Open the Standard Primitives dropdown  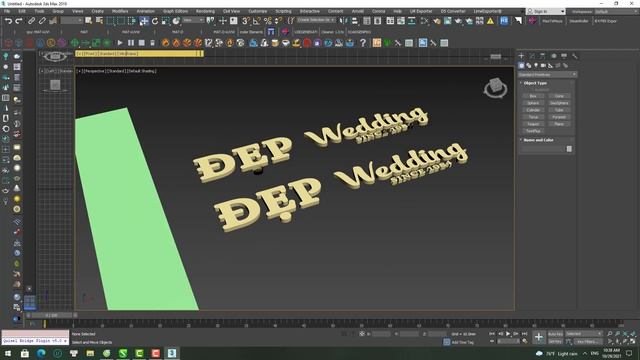[x=547, y=75]
